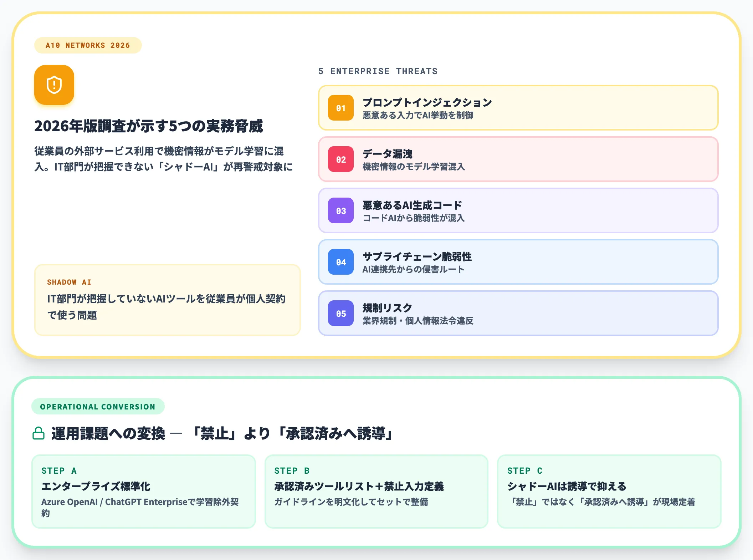Click the orange shield alert icon
The width and height of the screenshot is (753, 560).
tap(54, 85)
